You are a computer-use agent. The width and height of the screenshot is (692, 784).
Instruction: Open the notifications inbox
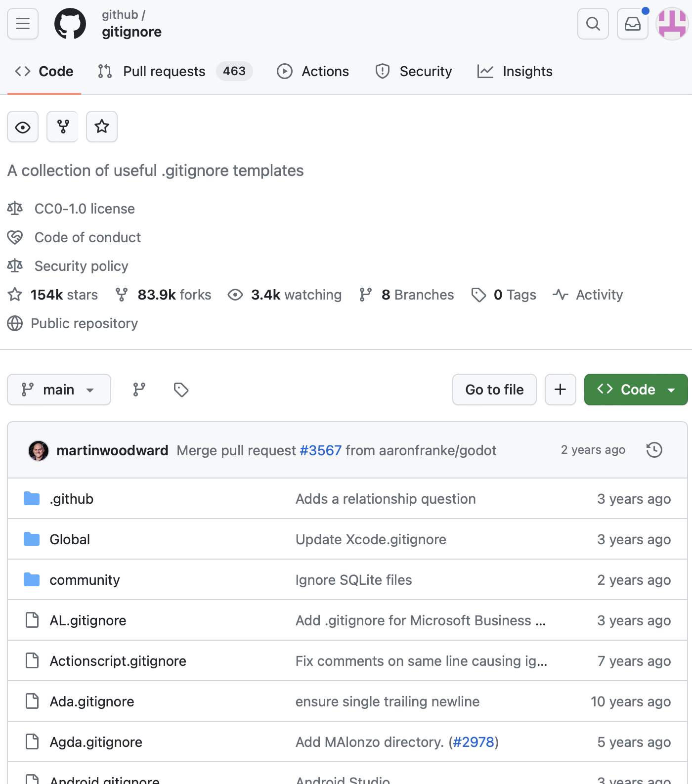[633, 24]
